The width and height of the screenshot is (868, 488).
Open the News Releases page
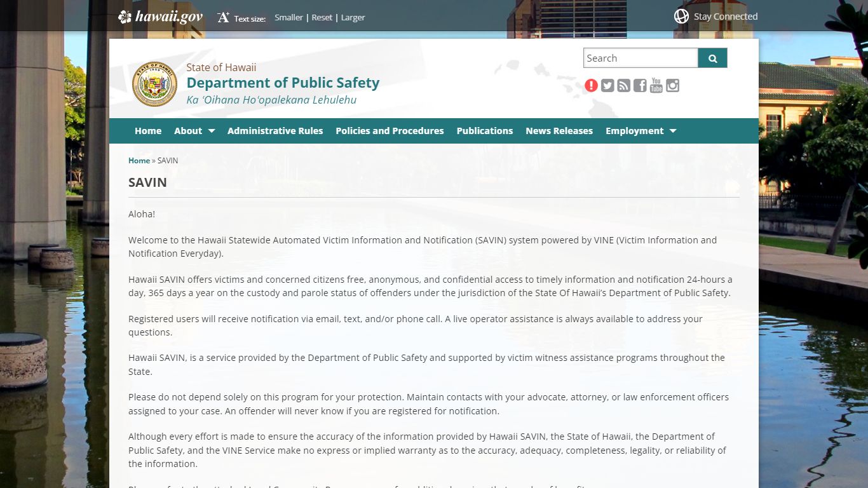click(x=559, y=131)
